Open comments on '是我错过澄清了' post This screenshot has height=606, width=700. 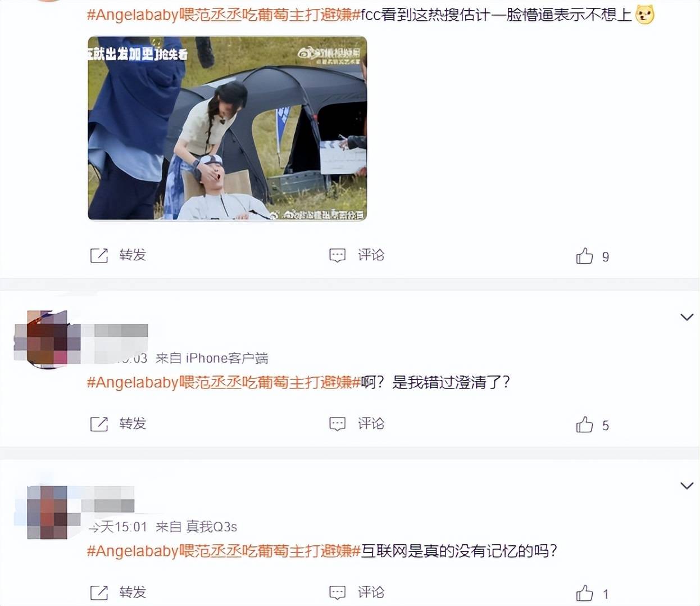click(x=337, y=424)
